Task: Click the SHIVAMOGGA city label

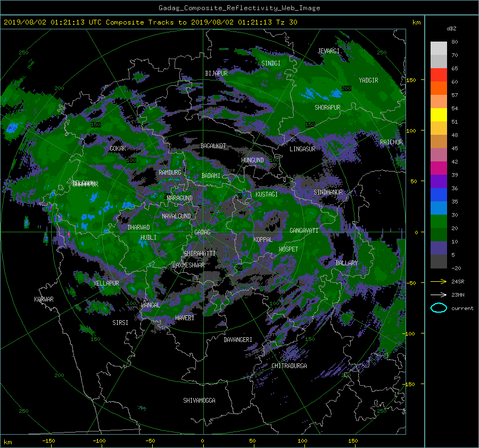Action: tap(199, 400)
